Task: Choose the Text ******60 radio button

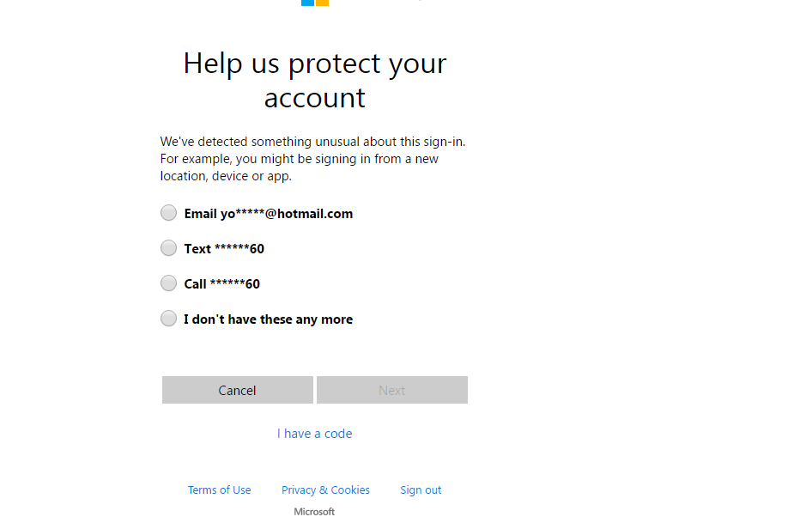Action: pyautogui.click(x=168, y=248)
